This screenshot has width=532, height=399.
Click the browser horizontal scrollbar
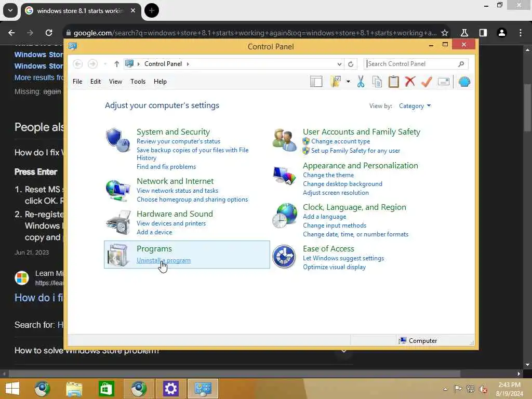(234, 374)
